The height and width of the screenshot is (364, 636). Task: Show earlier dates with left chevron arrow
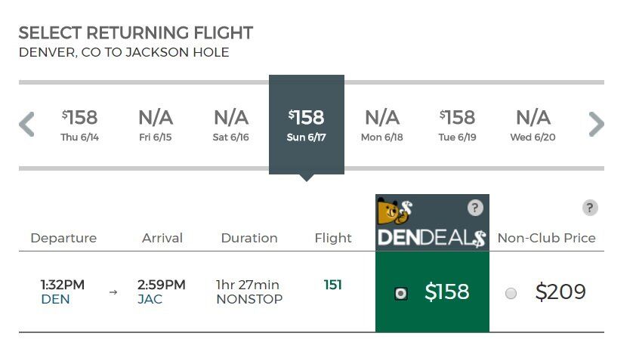[x=26, y=124]
